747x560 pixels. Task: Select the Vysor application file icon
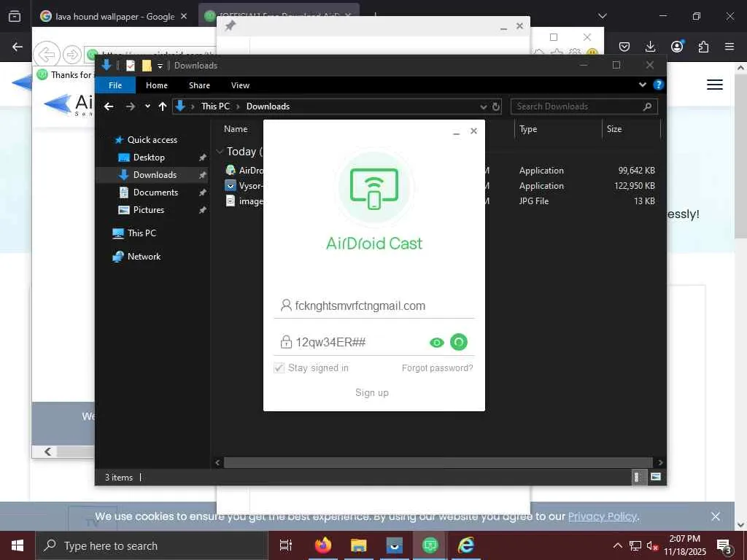pyautogui.click(x=231, y=186)
